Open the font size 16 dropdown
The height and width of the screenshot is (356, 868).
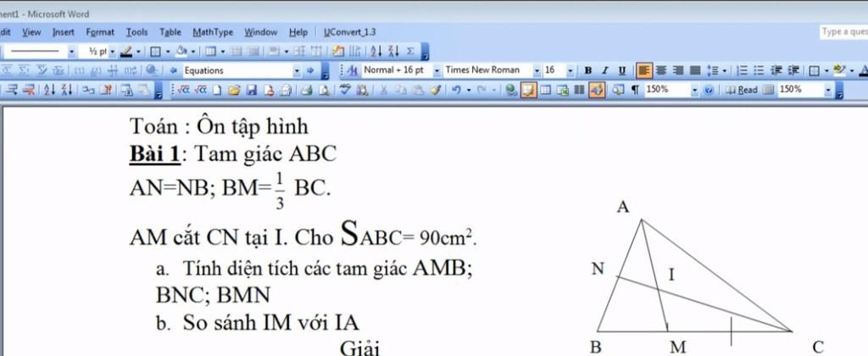tap(570, 70)
